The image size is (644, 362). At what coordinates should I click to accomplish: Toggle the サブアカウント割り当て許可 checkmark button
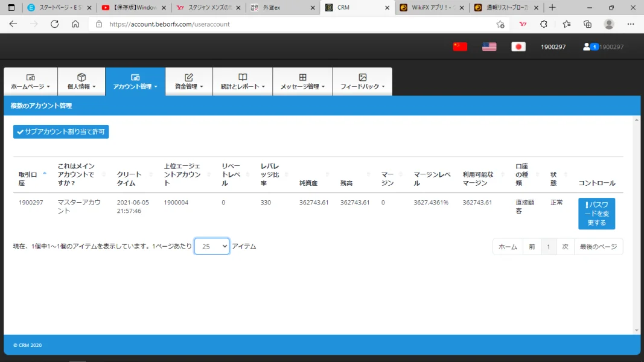pyautogui.click(x=60, y=131)
